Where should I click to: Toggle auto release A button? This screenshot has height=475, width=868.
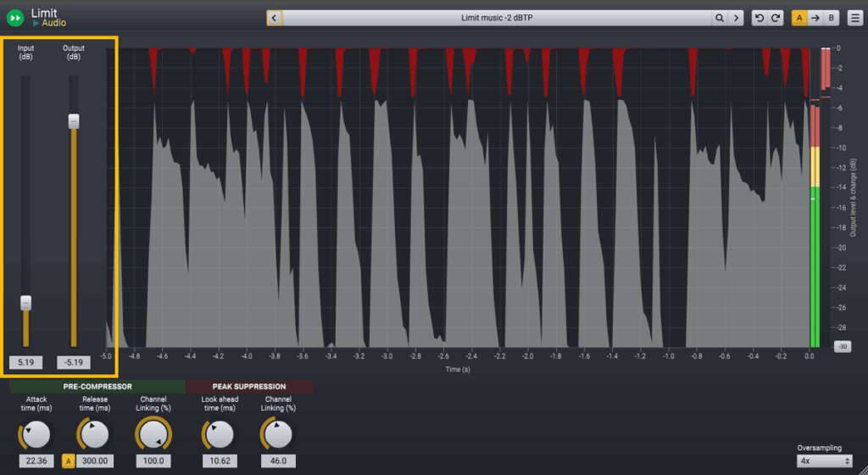pos(69,461)
